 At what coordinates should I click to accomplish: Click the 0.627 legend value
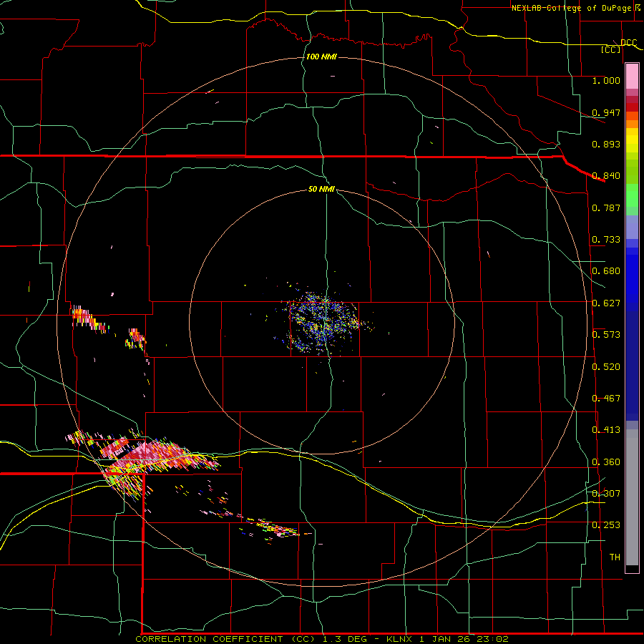(x=606, y=303)
